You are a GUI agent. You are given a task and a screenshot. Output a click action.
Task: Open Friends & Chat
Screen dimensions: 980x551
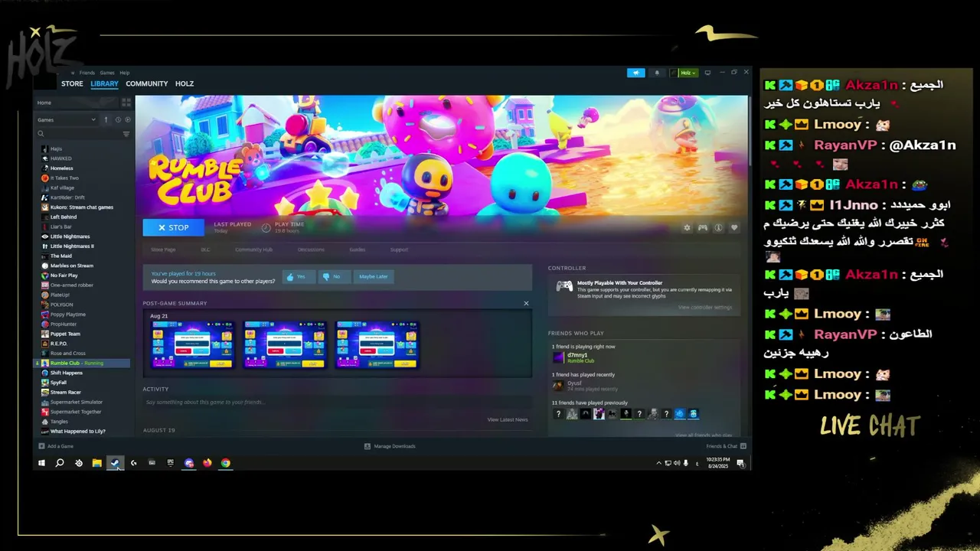click(x=726, y=446)
